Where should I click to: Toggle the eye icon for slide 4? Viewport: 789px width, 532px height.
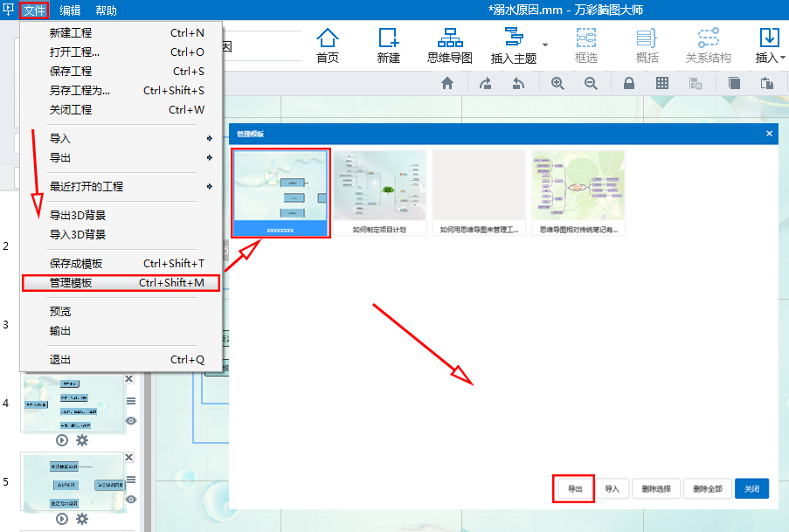[131, 420]
